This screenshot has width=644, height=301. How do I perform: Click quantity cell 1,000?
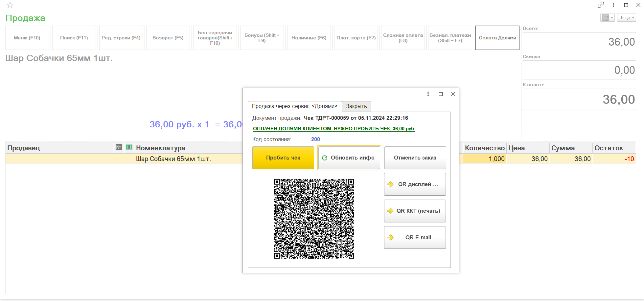click(x=485, y=159)
